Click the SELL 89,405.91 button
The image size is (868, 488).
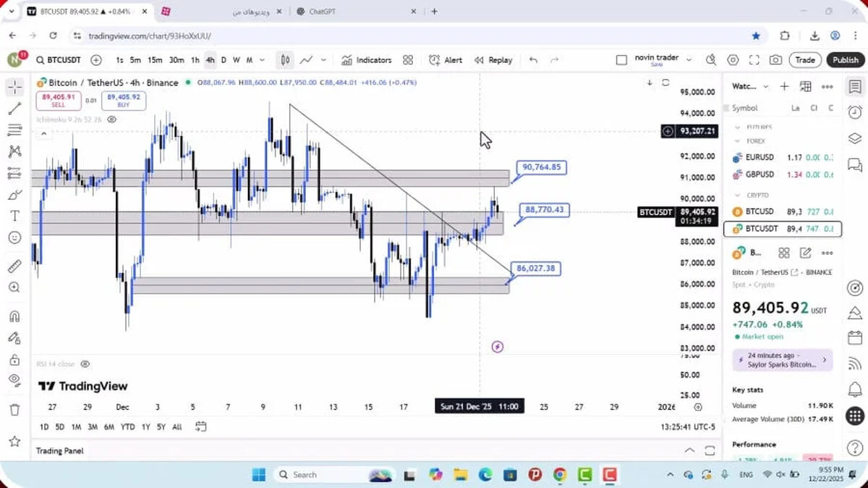(58, 101)
